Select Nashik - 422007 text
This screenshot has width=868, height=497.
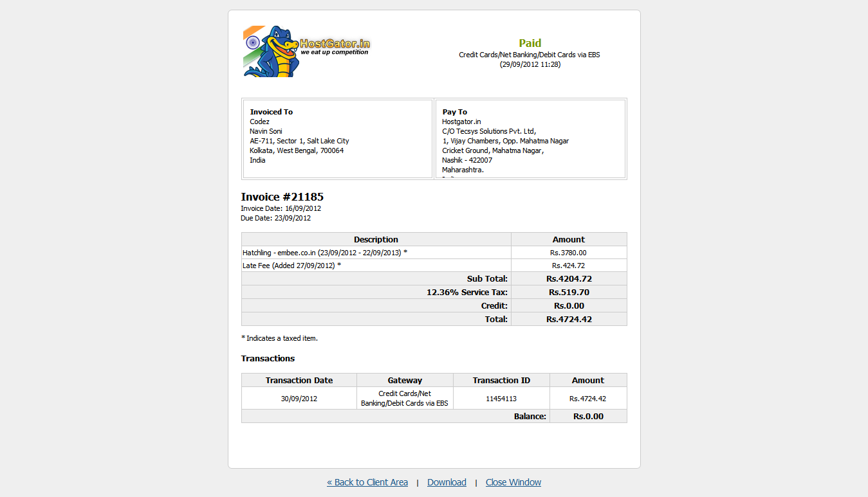pyautogui.click(x=467, y=160)
